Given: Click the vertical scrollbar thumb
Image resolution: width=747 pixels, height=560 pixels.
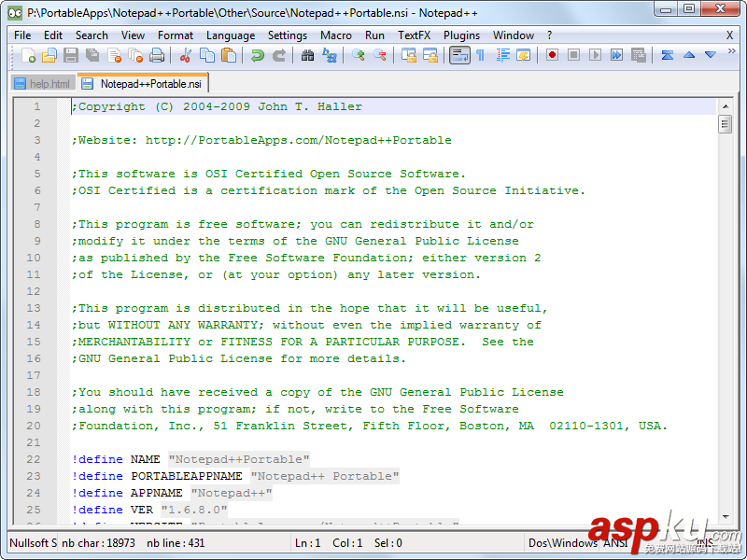Looking at the screenshot, I should click(x=726, y=125).
